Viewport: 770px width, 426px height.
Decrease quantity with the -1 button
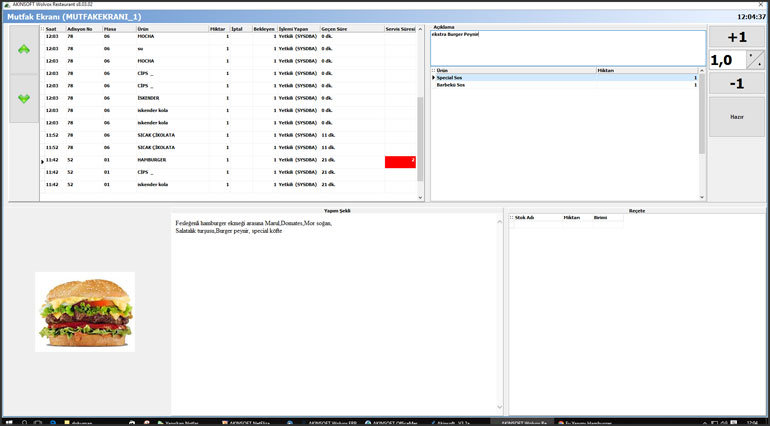[737, 84]
